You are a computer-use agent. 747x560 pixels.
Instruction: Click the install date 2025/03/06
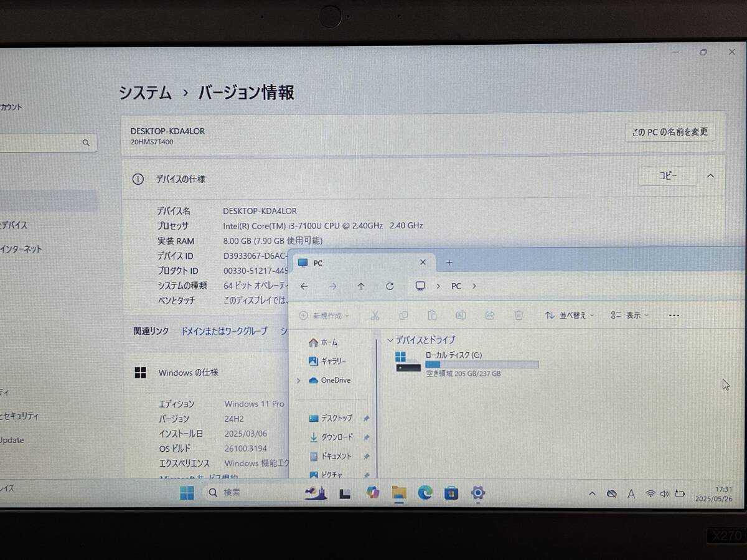click(245, 434)
